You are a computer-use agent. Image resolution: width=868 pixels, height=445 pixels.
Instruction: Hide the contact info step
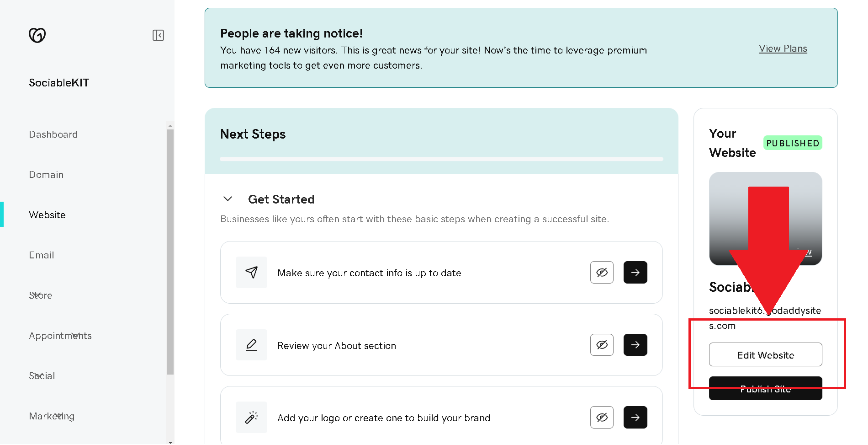coord(602,273)
